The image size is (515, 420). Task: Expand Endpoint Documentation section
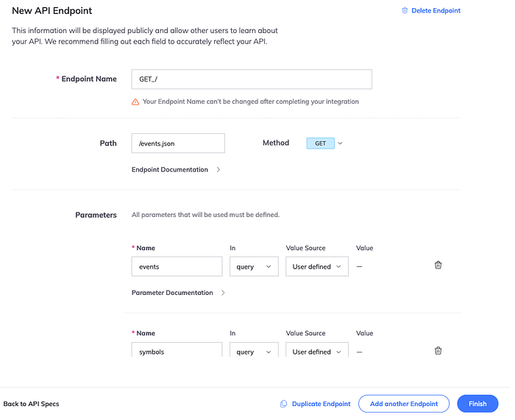(x=176, y=169)
